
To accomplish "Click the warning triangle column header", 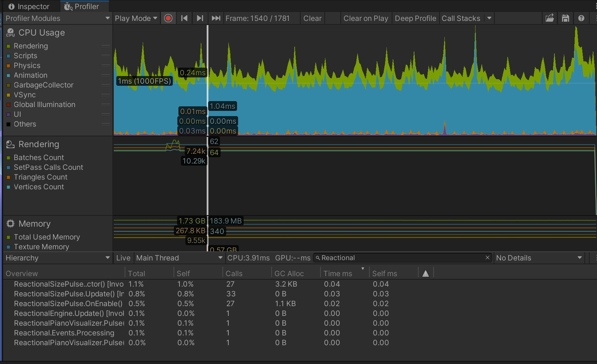I will tap(426, 274).
